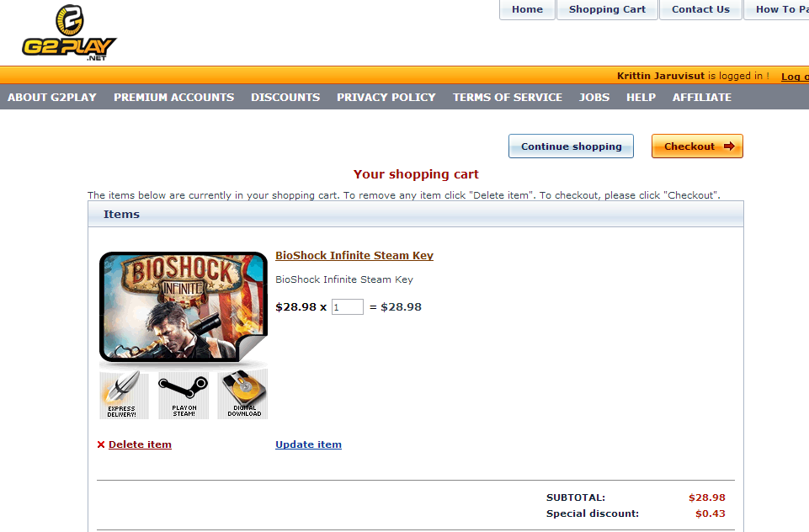
Task: Open About G2Play menu item
Action: tap(52, 98)
